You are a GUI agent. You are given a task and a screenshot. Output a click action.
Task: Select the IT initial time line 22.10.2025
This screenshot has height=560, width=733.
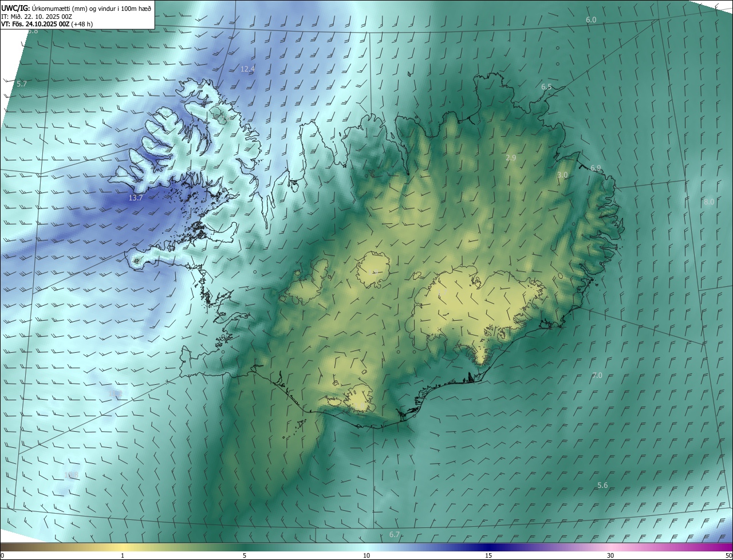37,17
